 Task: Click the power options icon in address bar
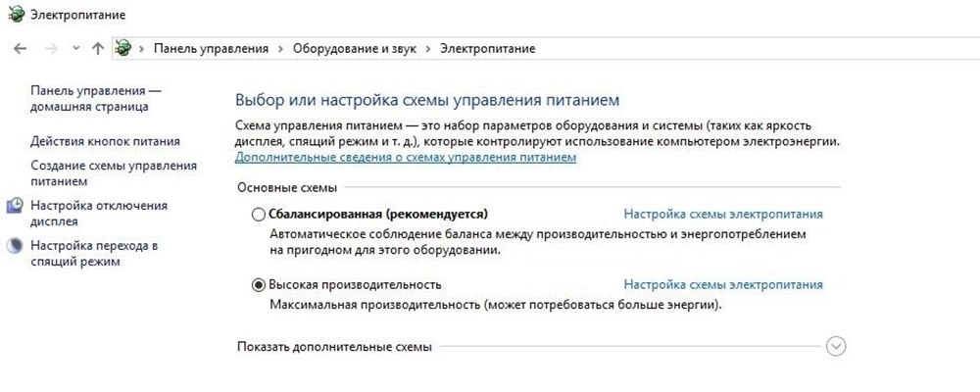click(123, 48)
